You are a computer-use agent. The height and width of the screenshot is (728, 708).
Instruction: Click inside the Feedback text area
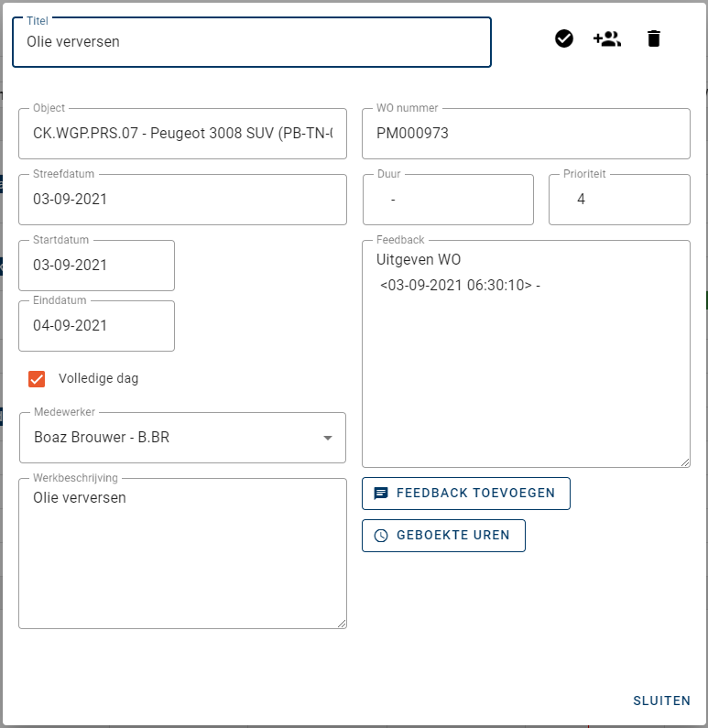[526, 366]
